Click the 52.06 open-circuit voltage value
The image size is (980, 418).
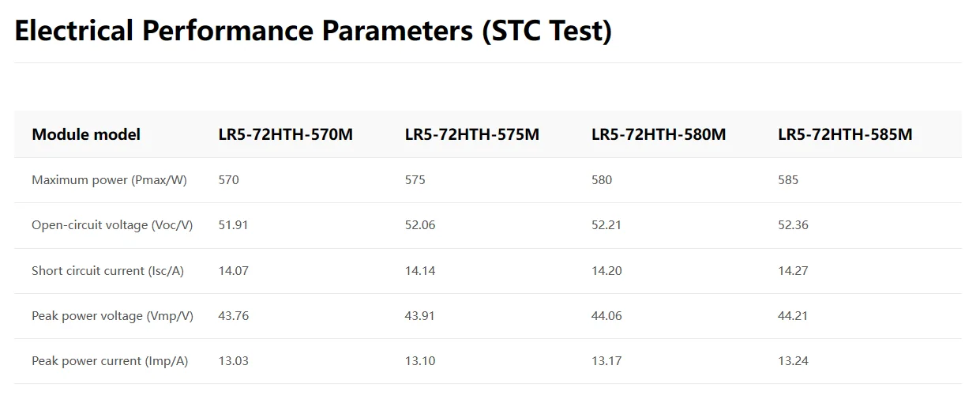(419, 225)
